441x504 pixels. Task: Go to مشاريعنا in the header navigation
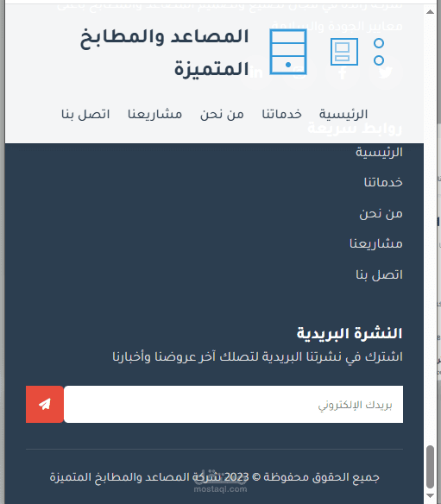(x=155, y=114)
